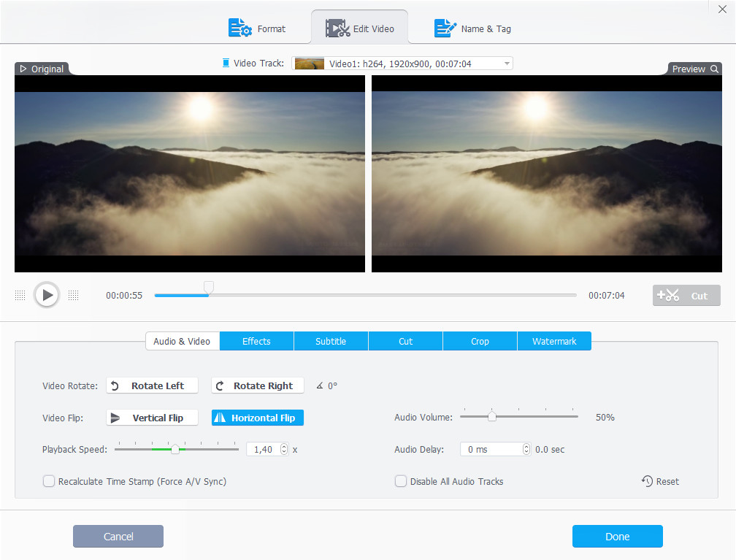The width and height of the screenshot is (736, 560).
Task: Toggle the Horizontal Flip button
Action: point(257,418)
